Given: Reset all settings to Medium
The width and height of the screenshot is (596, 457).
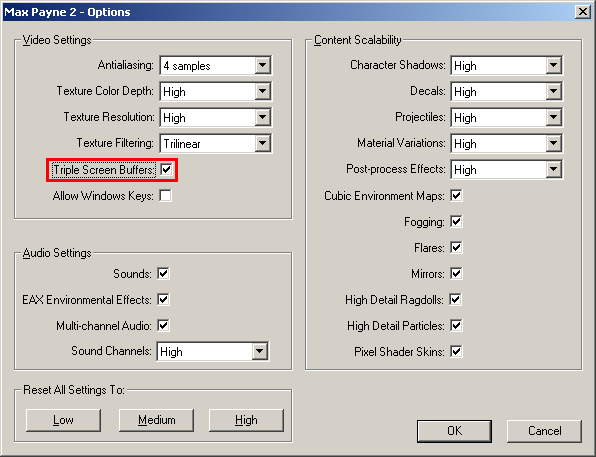Looking at the screenshot, I should point(156,420).
